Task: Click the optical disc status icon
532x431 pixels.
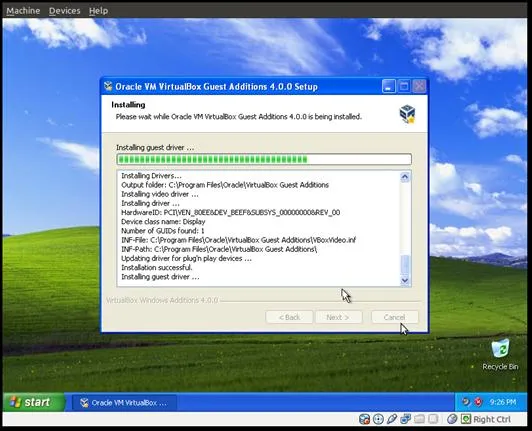Action: pos(378,419)
